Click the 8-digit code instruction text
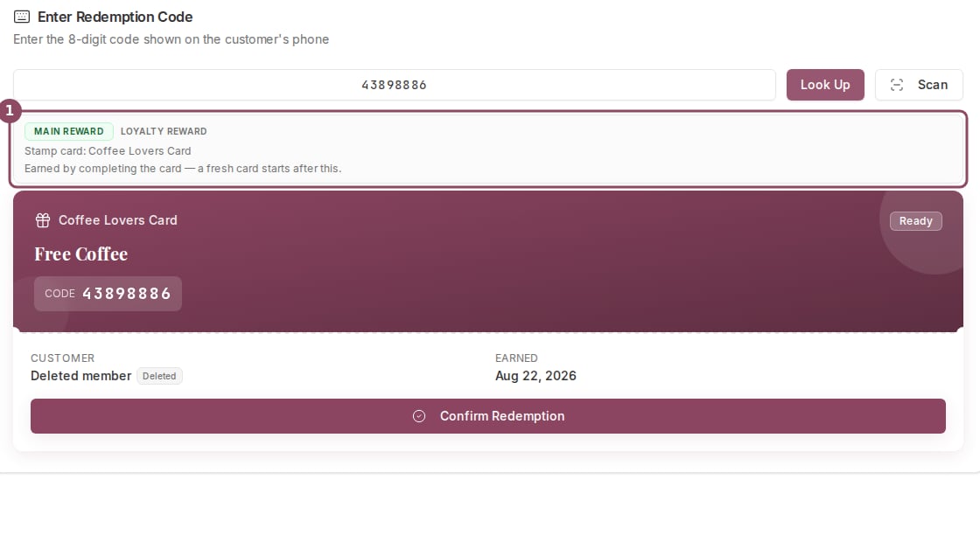Screen dimensions: 980x542 pyautogui.click(x=171, y=39)
